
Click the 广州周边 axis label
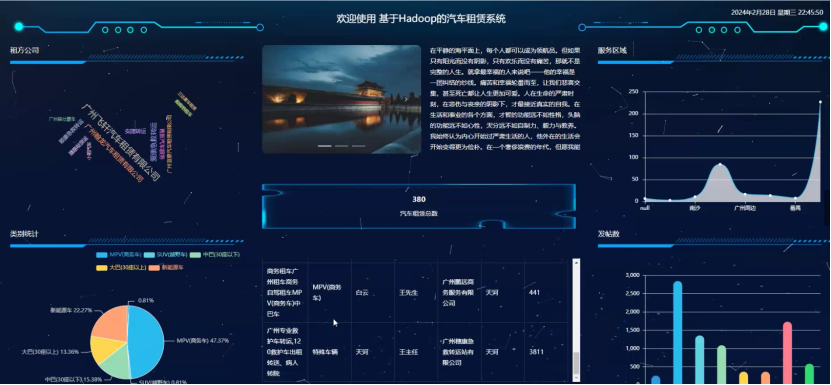point(745,208)
